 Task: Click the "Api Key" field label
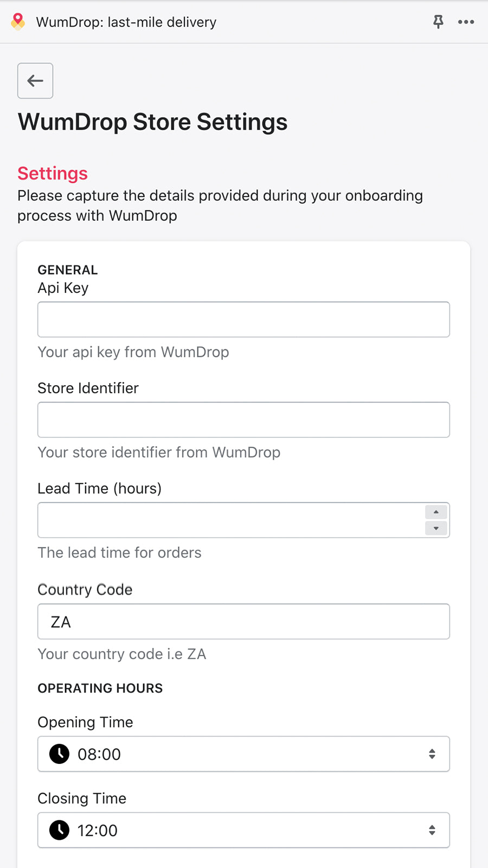point(63,288)
